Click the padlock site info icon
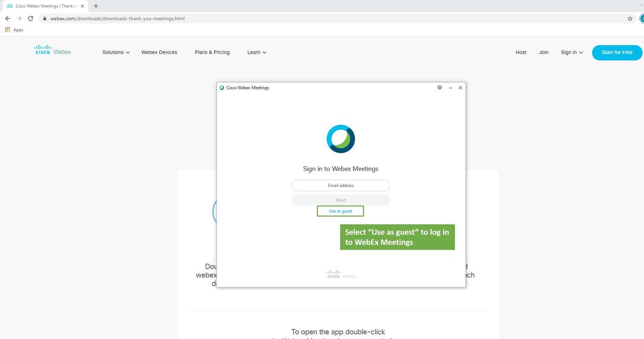Image resolution: width=644 pixels, height=339 pixels. coord(45,18)
